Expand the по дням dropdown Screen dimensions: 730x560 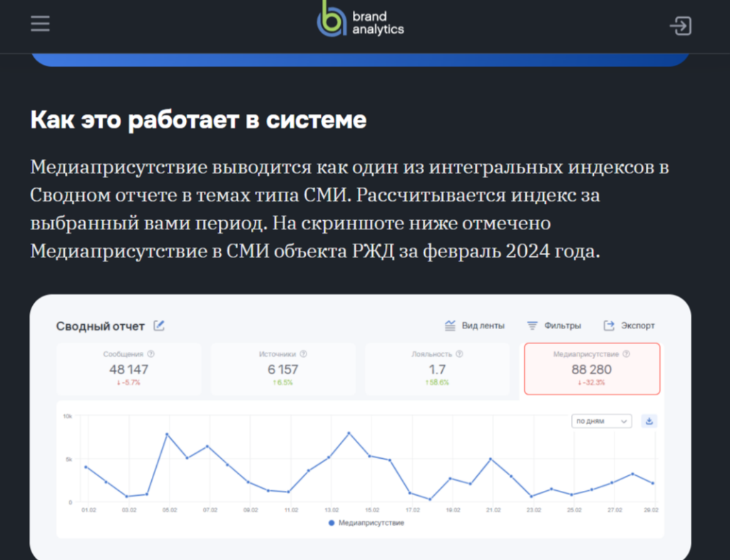pyautogui.click(x=602, y=421)
